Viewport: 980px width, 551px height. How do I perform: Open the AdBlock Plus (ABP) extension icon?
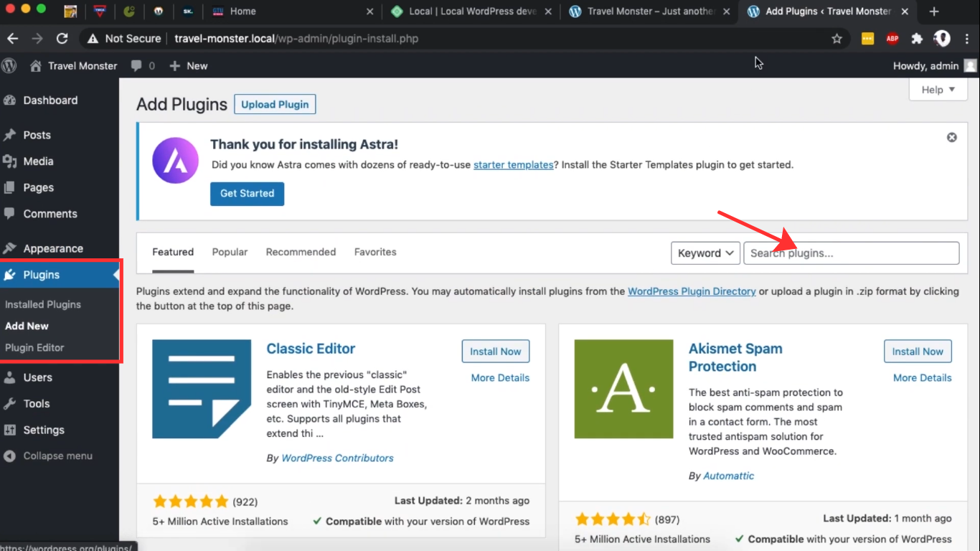point(892,39)
